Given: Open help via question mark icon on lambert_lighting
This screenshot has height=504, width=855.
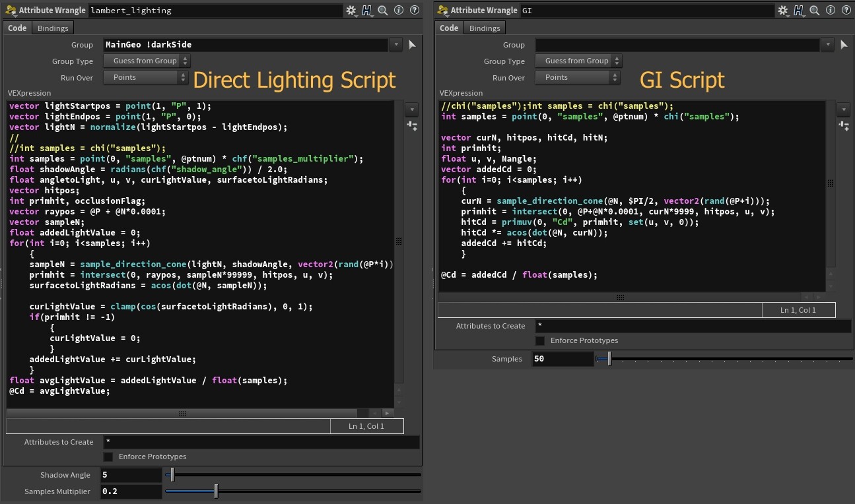Looking at the screenshot, I should (414, 10).
